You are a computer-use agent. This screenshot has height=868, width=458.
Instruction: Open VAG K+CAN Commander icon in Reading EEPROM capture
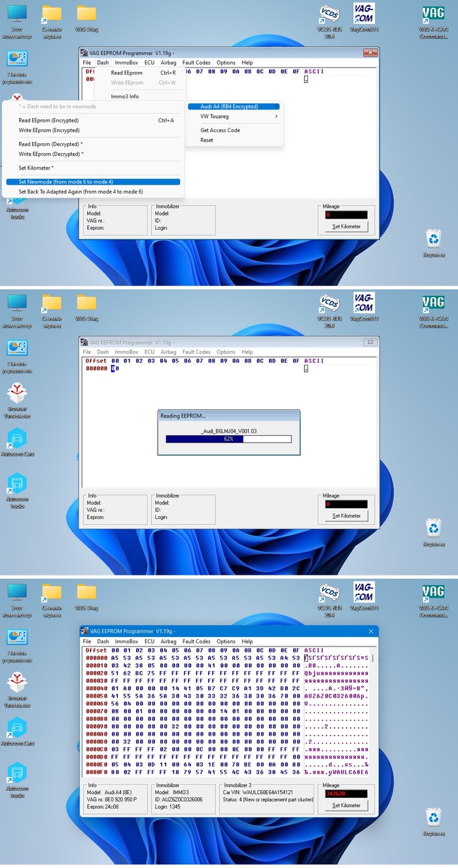click(x=433, y=311)
